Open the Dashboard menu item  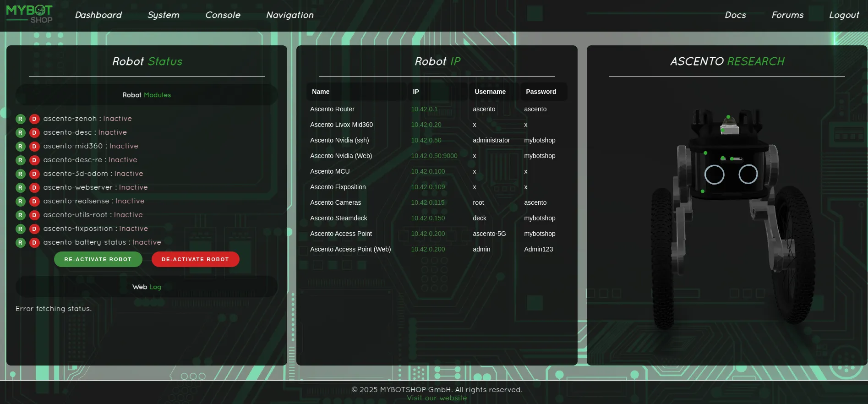tap(98, 15)
